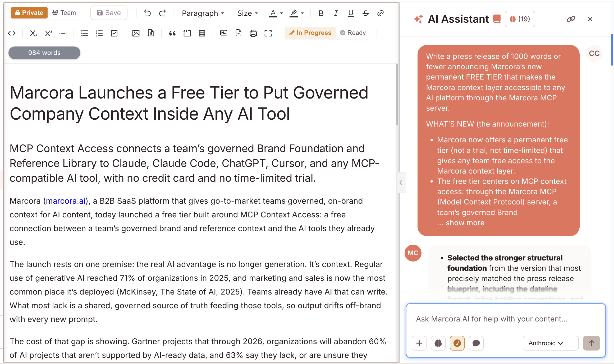Insert a blockquote

point(172,33)
